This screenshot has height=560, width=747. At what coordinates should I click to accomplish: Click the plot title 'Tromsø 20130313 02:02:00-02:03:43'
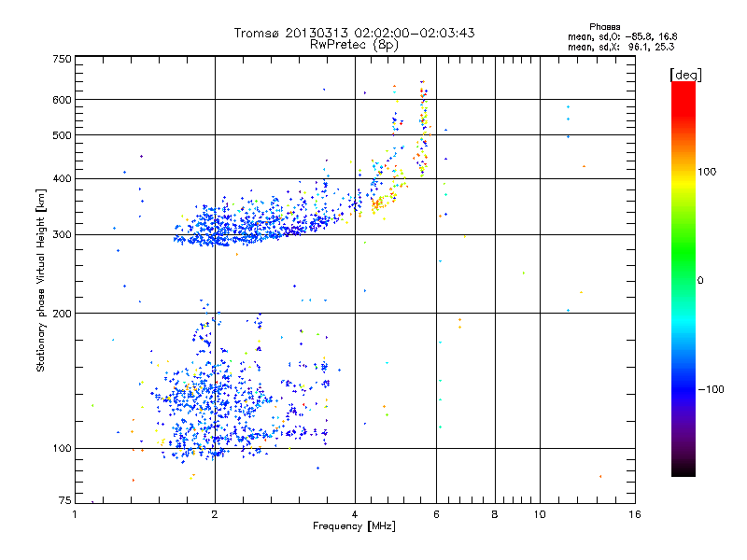tap(354, 33)
